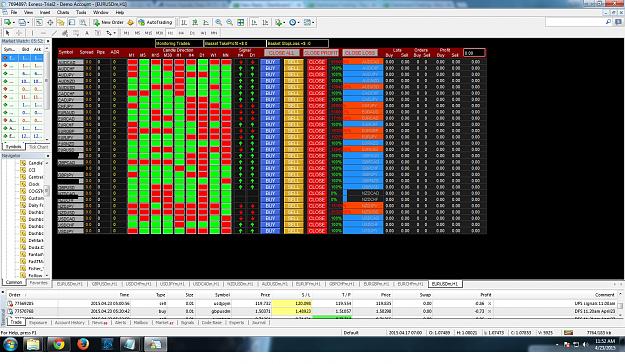The height and width of the screenshot is (364, 625).
Task: Switch to Navigator Favorites tab
Action: click(39, 282)
